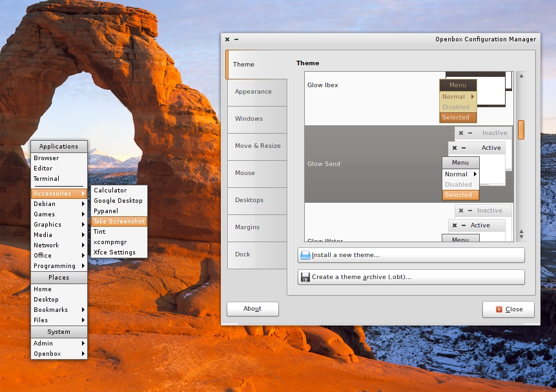Expand the Games submenu
Viewport: 556px width, 392px height.
(59, 214)
